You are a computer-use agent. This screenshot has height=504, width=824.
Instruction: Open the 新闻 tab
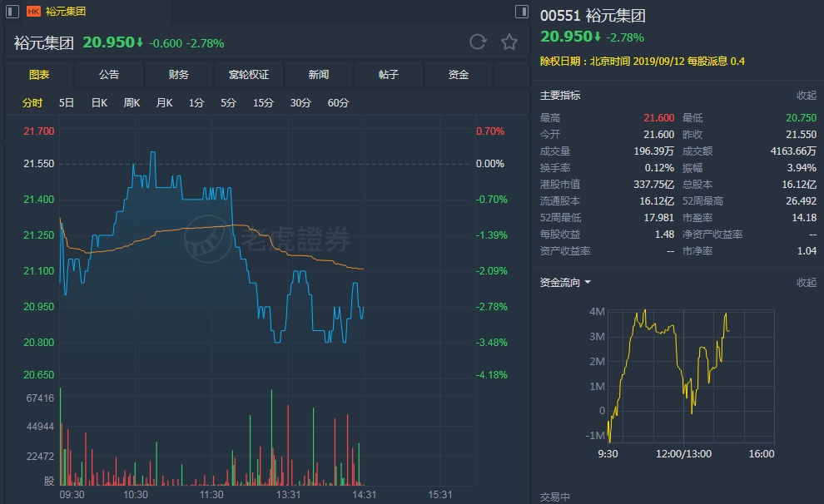click(x=319, y=75)
